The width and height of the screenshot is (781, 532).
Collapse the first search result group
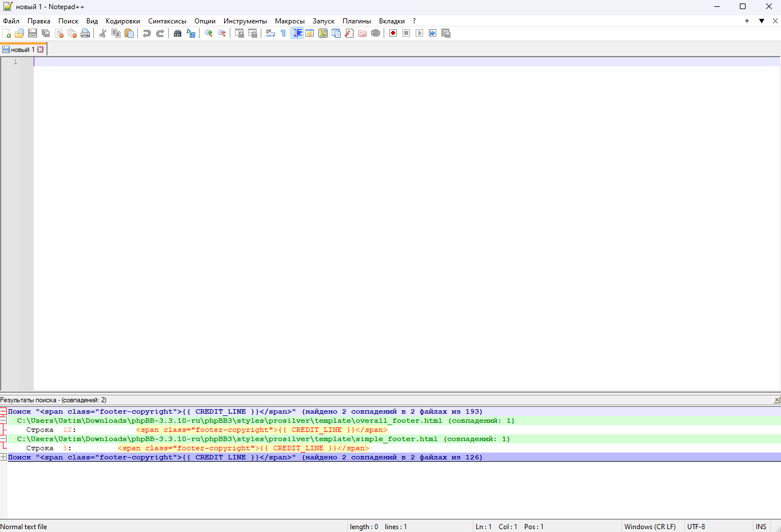tap(3, 411)
